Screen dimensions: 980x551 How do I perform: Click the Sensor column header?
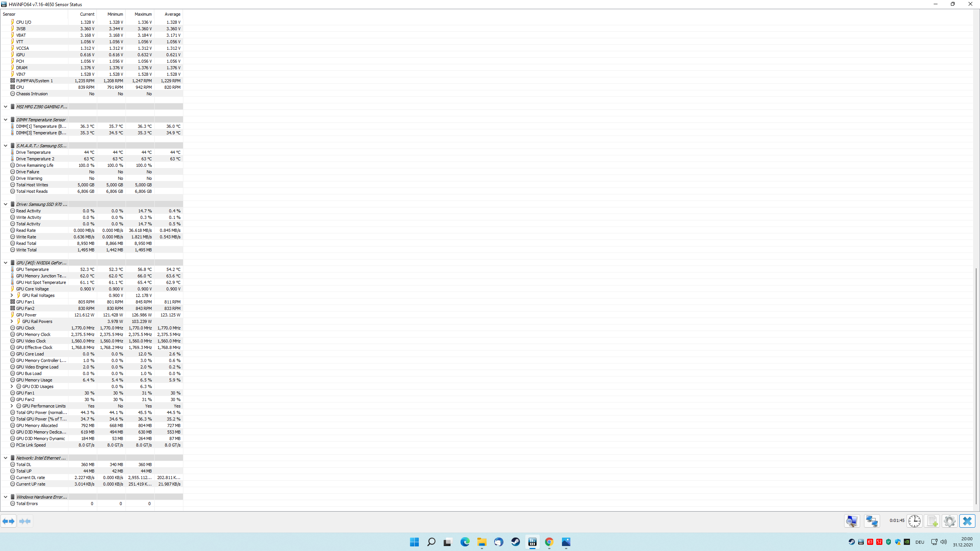pos(9,14)
